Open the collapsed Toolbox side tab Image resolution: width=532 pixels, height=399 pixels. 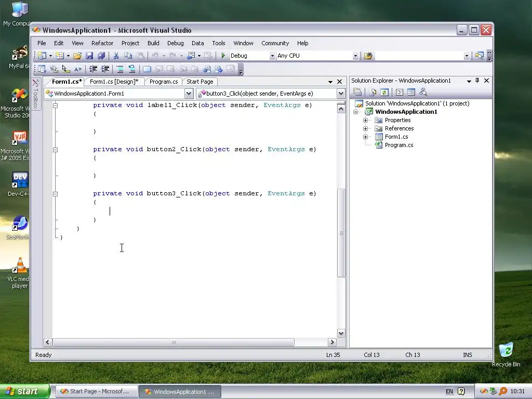point(36,95)
